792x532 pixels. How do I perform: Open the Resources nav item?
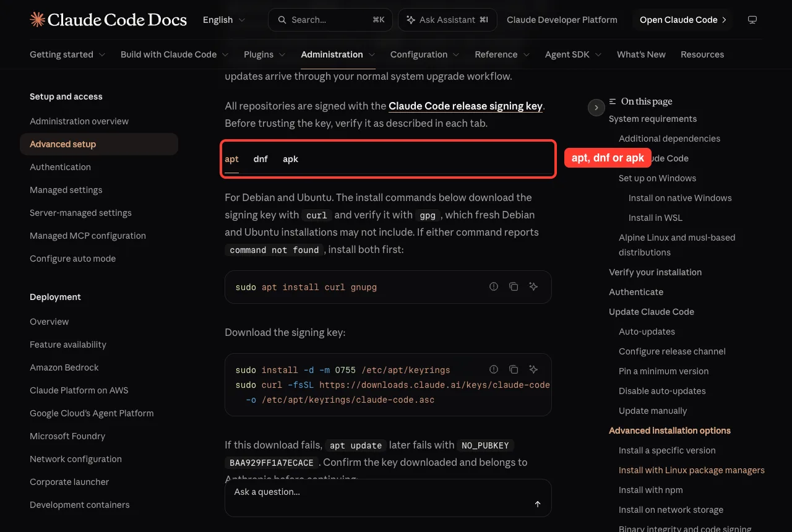click(x=702, y=54)
